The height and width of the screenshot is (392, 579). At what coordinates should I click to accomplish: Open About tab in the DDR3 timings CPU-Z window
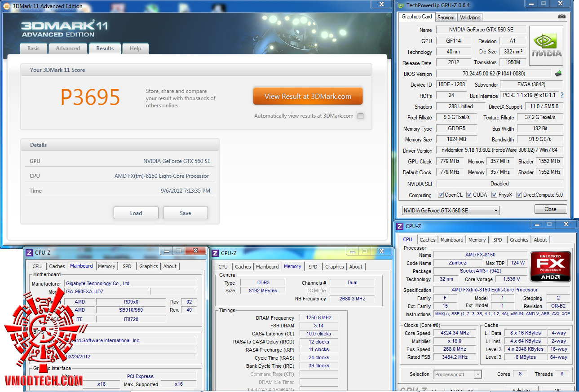pyautogui.click(x=356, y=267)
